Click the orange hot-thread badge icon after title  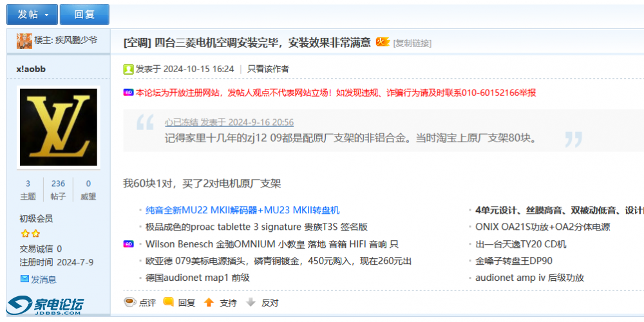[383, 42]
